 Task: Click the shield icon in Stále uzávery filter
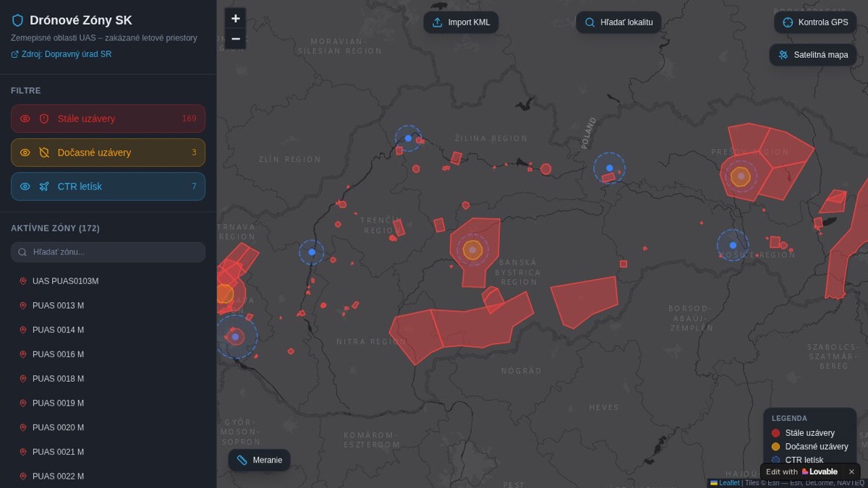44,119
